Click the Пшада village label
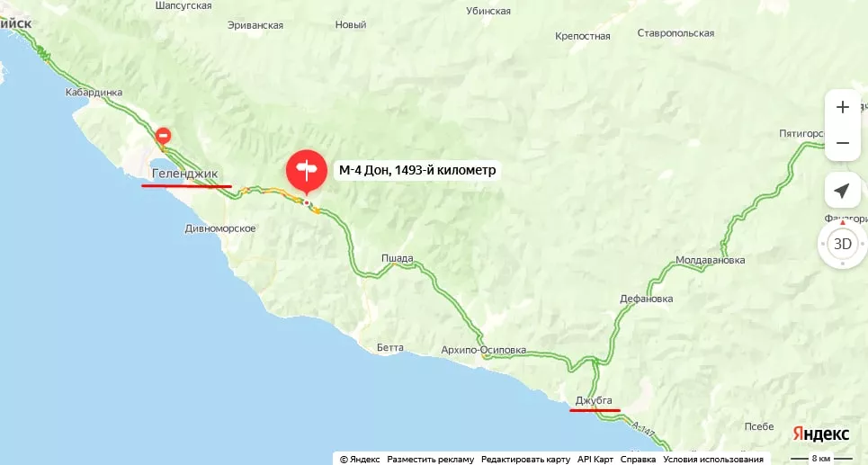This screenshot has width=868, height=465. point(397,258)
